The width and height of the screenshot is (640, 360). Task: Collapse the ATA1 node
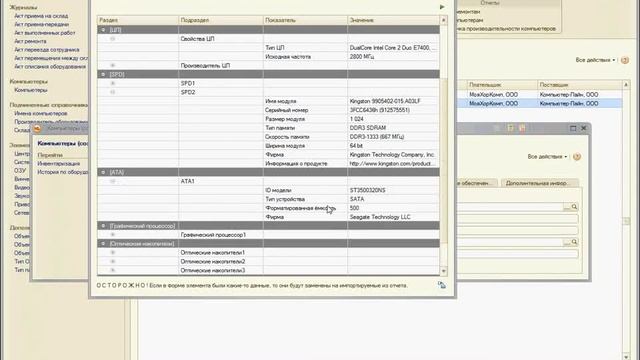[113, 181]
